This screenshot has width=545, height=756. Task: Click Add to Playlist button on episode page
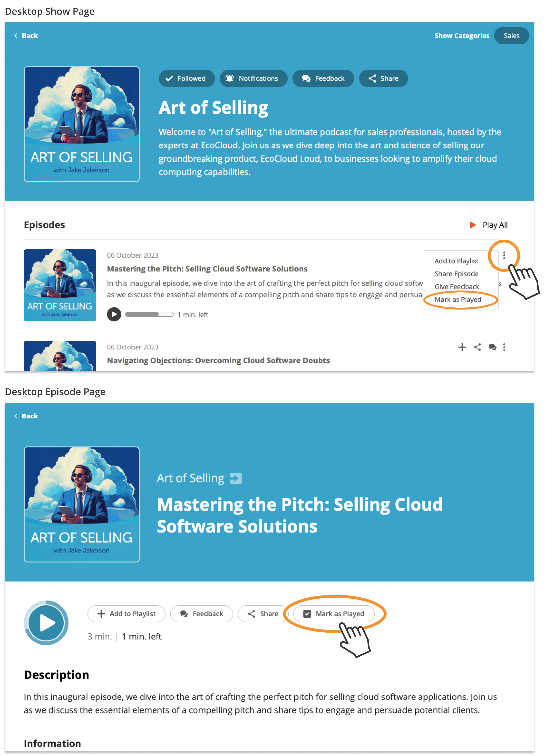(126, 614)
